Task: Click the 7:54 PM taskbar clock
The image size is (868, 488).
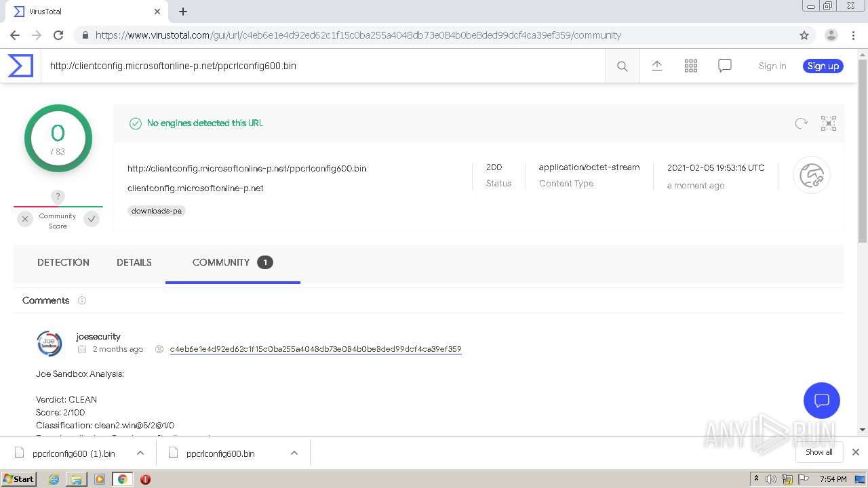Action: click(833, 479)
